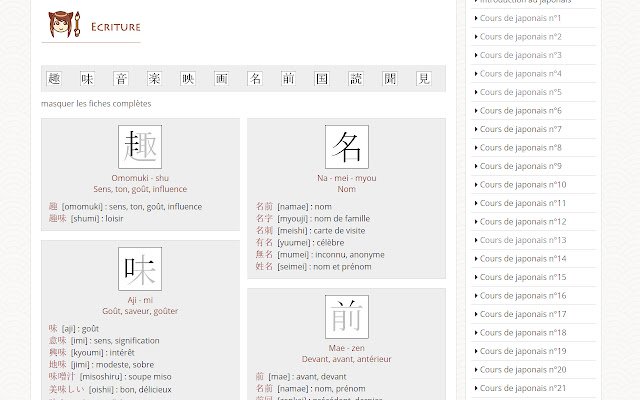Click the large 趣 stroke-order image

tap(140, 147)
